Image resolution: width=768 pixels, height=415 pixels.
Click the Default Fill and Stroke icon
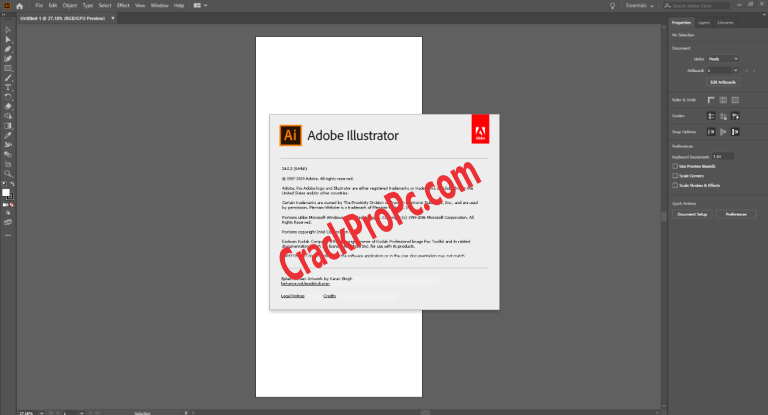point(4,184)
